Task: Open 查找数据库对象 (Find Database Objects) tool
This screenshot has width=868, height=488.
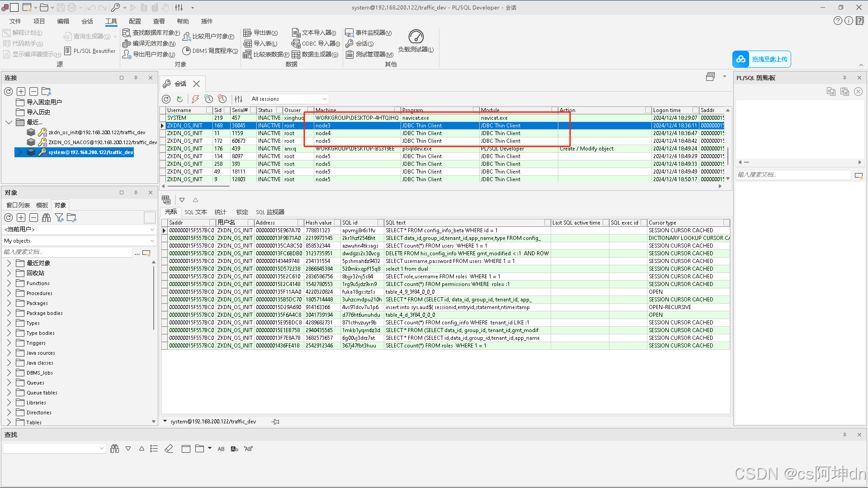Action: pos(151,33)
